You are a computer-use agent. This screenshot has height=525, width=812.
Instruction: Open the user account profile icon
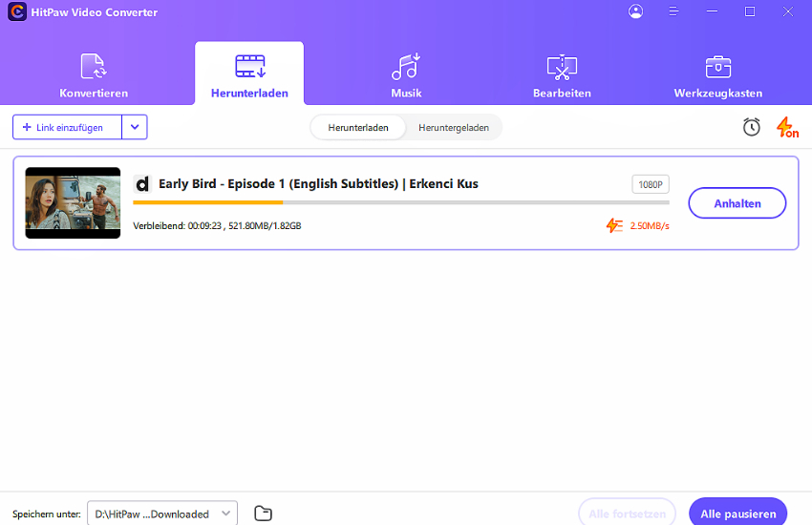635,11
